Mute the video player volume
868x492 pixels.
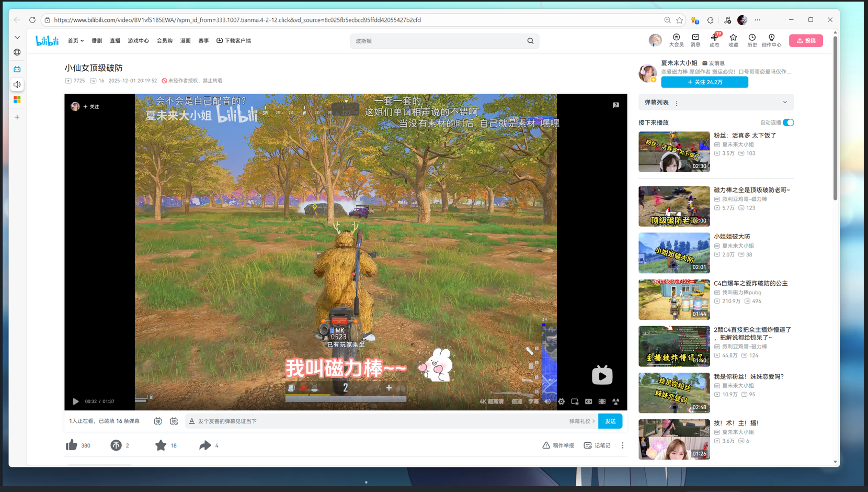547,401
